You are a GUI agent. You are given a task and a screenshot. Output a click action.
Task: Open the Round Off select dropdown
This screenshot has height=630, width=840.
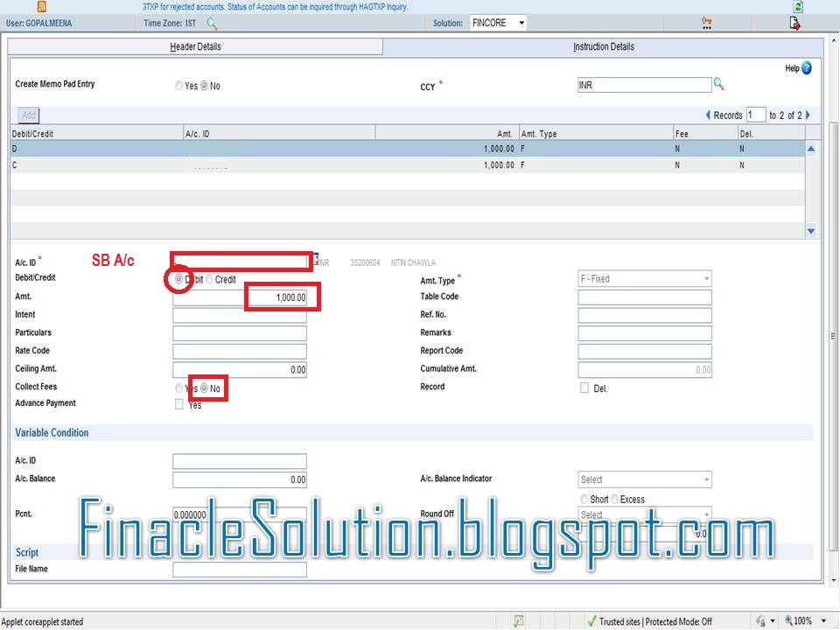coord(705,514)
